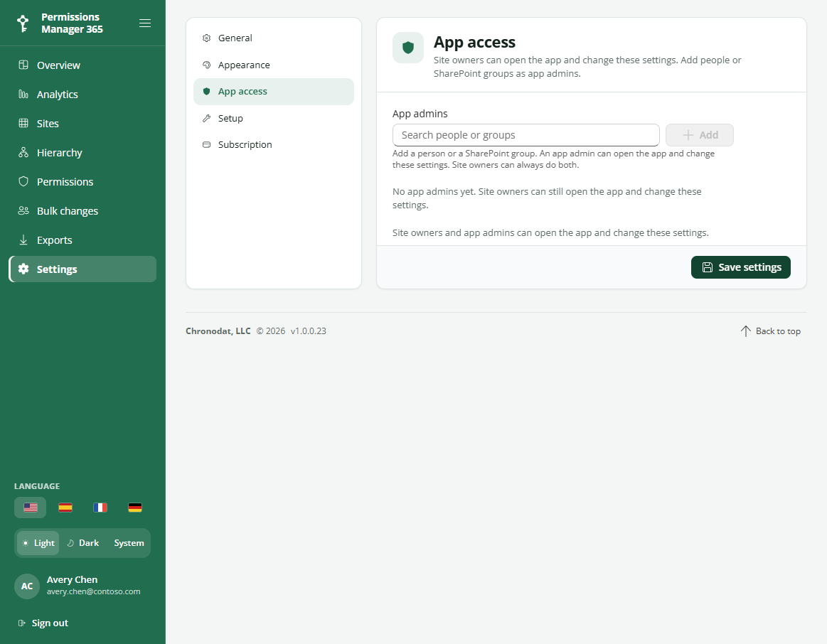
Task: Click the Save settings button
Action: 740,267
